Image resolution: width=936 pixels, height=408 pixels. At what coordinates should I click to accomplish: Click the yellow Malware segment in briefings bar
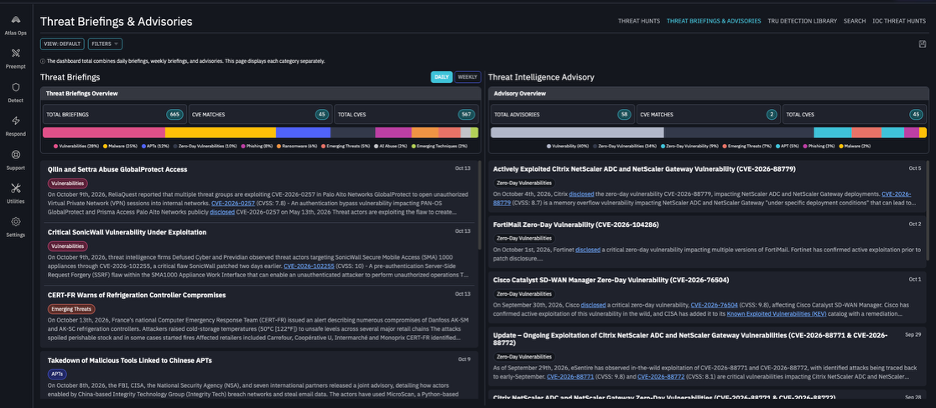pyautogui.click(x=220, y=133)
